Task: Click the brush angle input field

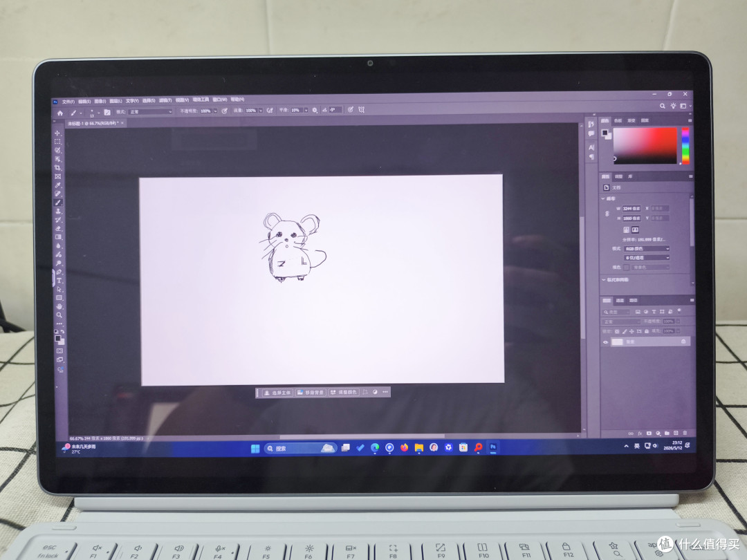Action: pos(335,109)
